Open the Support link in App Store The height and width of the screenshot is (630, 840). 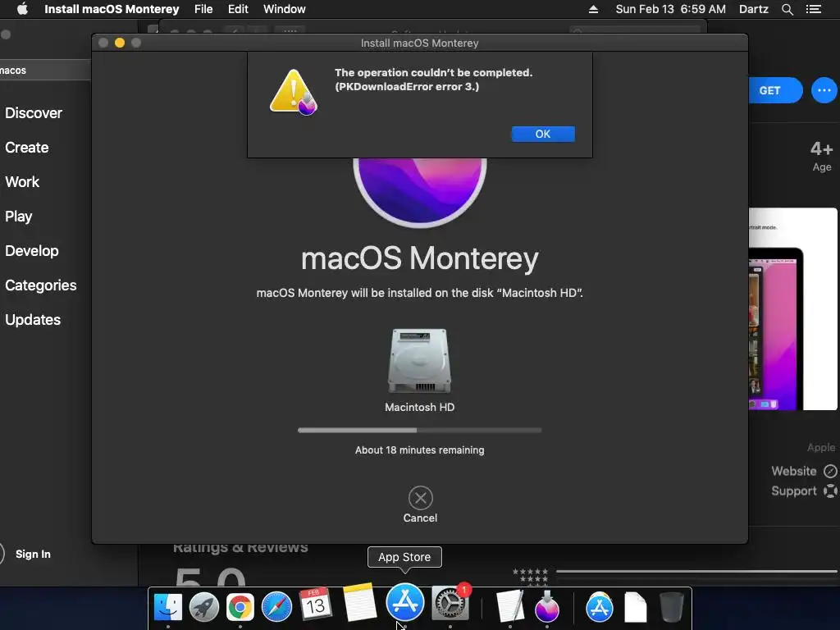pos(804,491)
